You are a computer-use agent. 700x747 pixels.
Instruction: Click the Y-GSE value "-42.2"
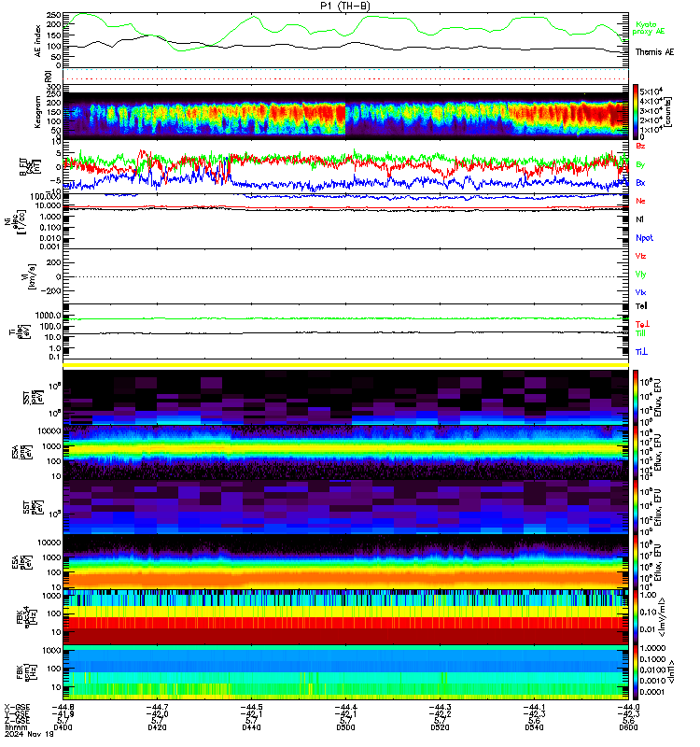[440, 714]
